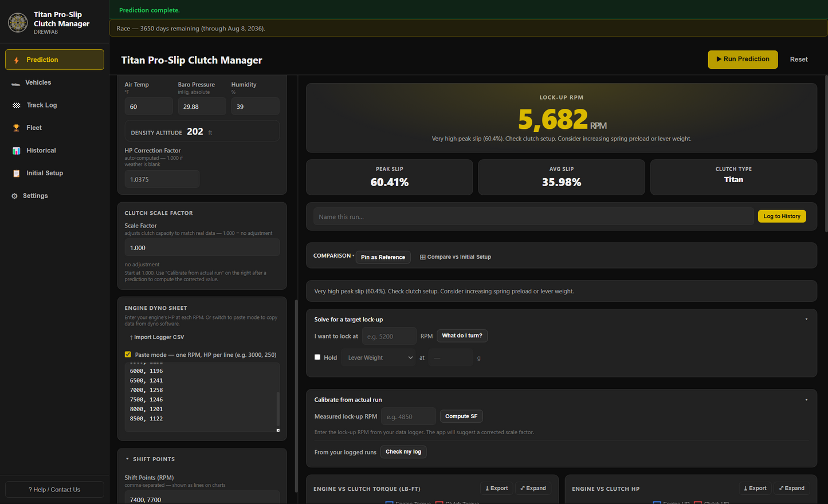Click the Prediction lightning bolt icon
This screenshot has width=828, height=504.
point(16,60)
